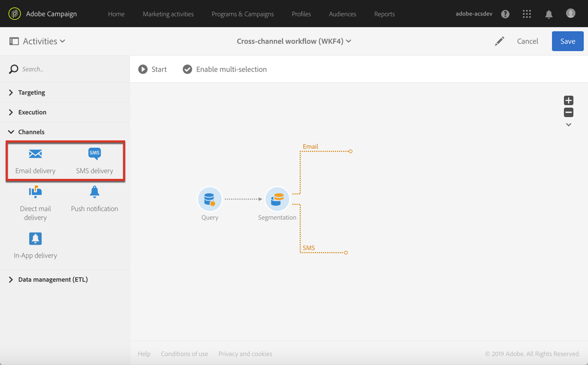Open the Privacy and cookies link
This screenshot has height=365, width=588.
point(245,354)
